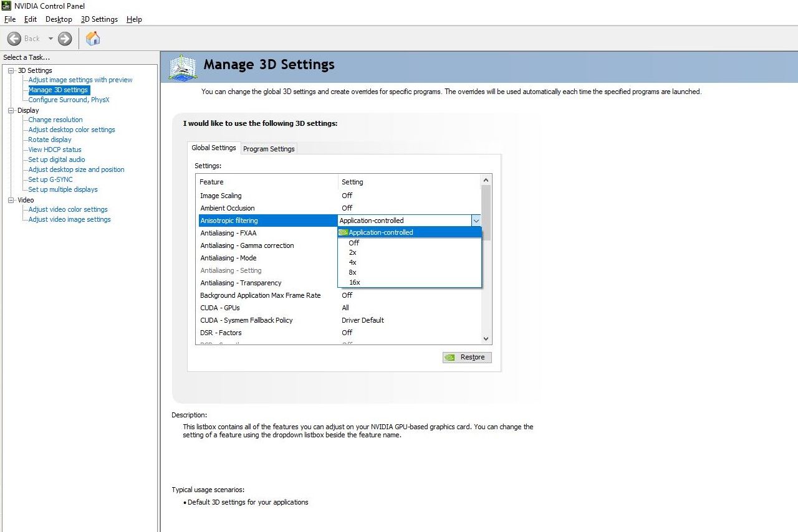
Task: Open the Desktop menu
Action: point(59,19)
